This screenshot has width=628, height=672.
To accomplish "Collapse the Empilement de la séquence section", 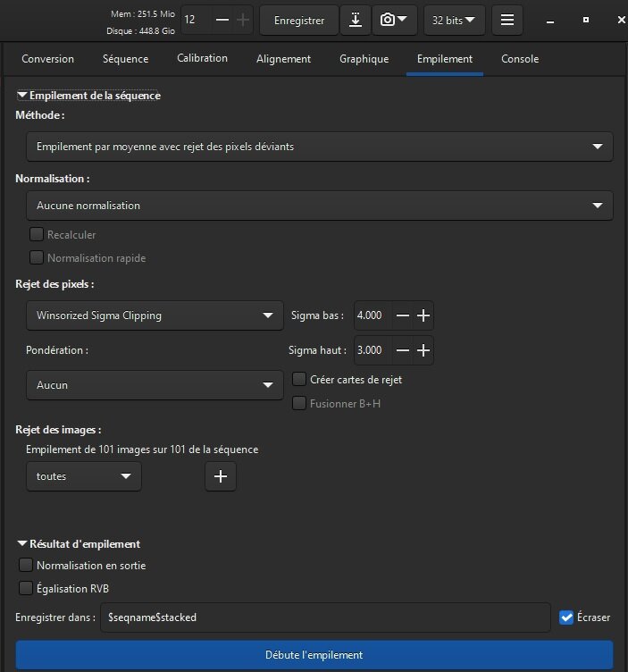I will pyautogui.click(x=22, y=95).
